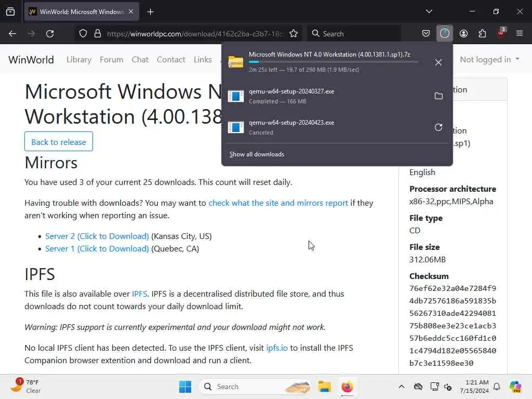
Task: Open the tray display connection icon
Action: 434,387
